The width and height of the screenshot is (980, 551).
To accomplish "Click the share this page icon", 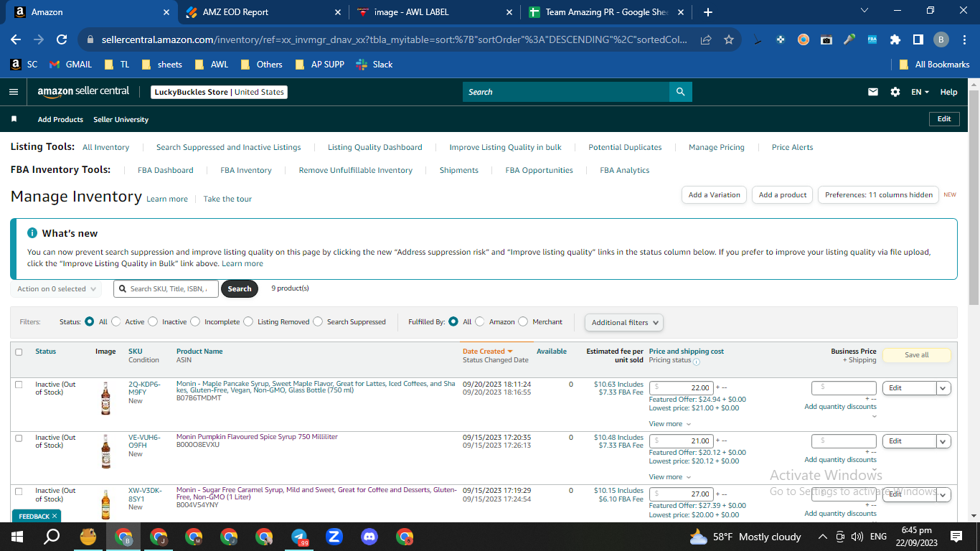I will (707, 39).
